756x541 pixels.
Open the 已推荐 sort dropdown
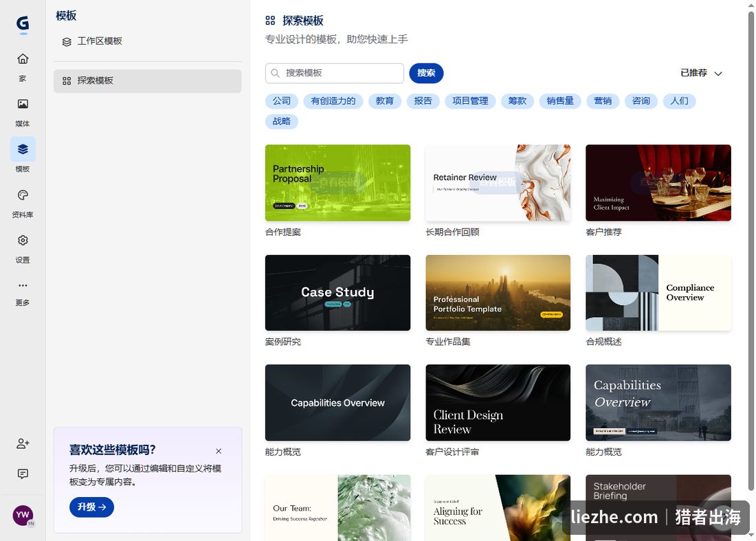click(x=701, y=74)
